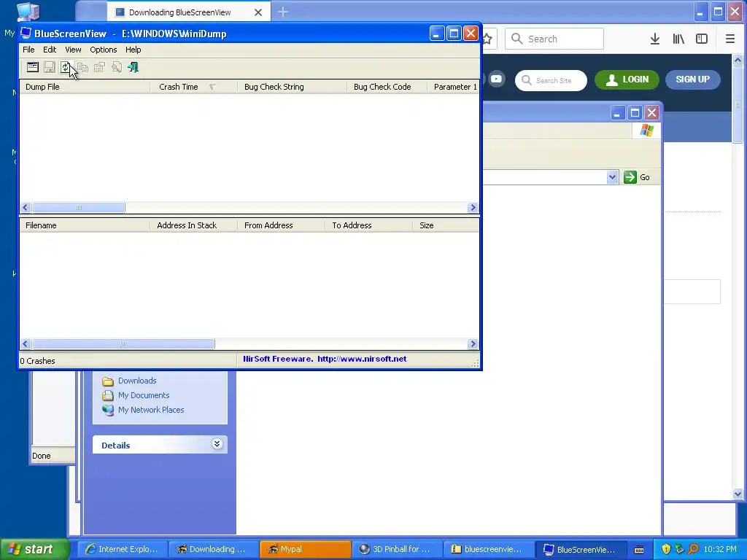
Task: Sort by Bug Check String column
Action: click(x=292, y=87)
